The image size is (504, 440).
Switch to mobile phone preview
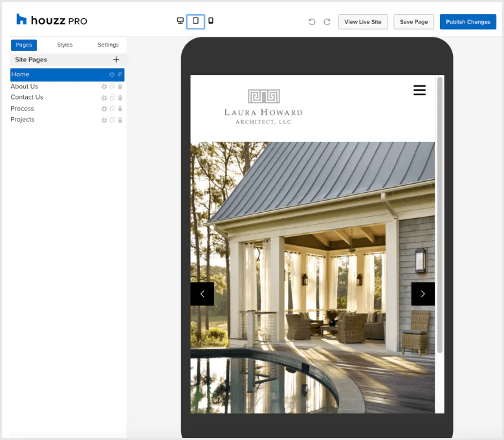point(211,21)
